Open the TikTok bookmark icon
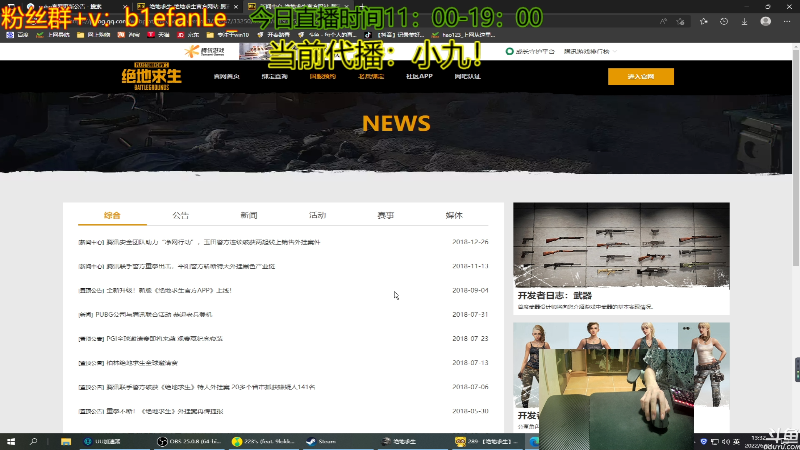The height and width of the screenshot is (450, 800). pyautogui.click(x=367, y=35)
